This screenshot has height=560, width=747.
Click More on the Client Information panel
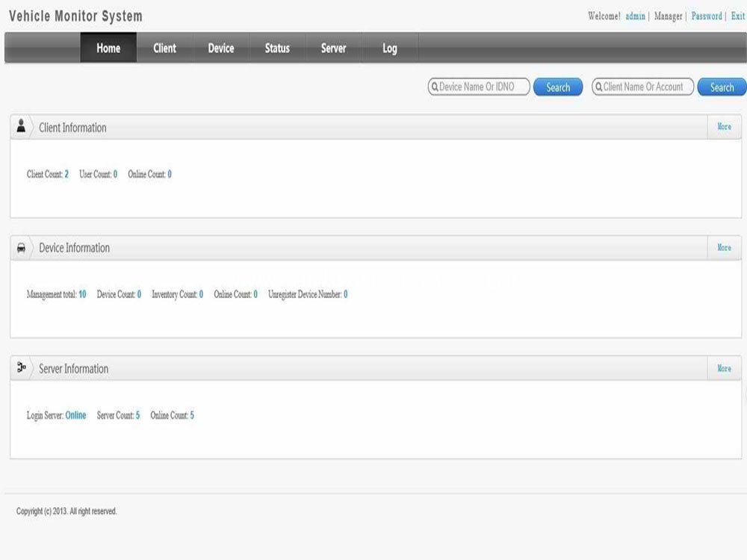[723, 126]
